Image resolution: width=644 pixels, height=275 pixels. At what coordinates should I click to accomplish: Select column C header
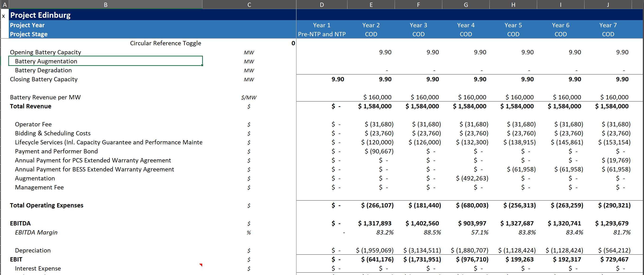249,5
